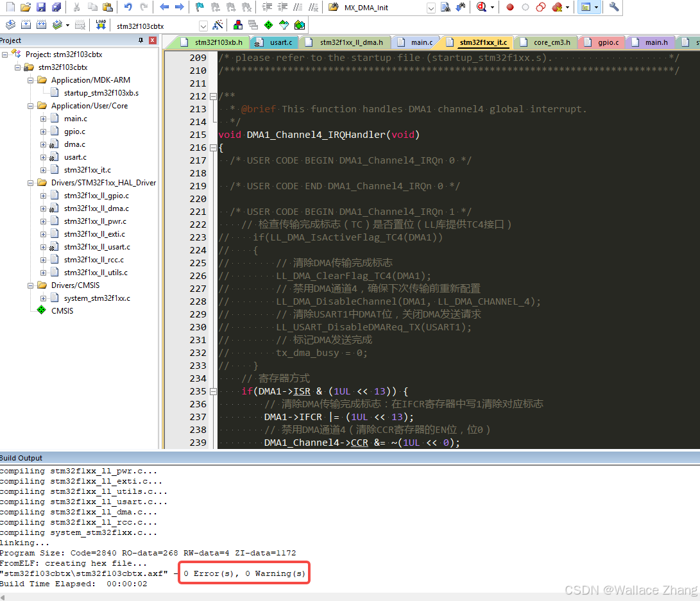This screenshot has width=700, height=601.
Task: Select system_stm32f1xx.c in project tree
Action: pyautogui.click(x=97, y=298)
